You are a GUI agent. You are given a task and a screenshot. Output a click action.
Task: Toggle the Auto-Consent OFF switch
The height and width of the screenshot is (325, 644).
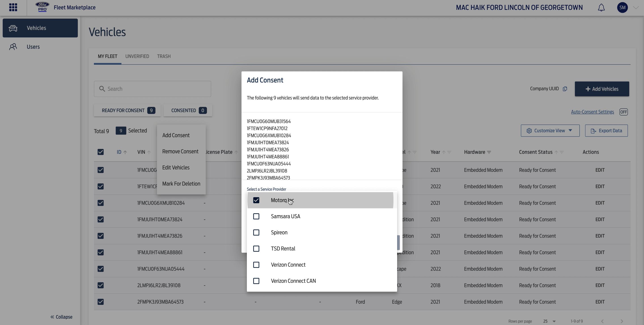click(623, 112)
